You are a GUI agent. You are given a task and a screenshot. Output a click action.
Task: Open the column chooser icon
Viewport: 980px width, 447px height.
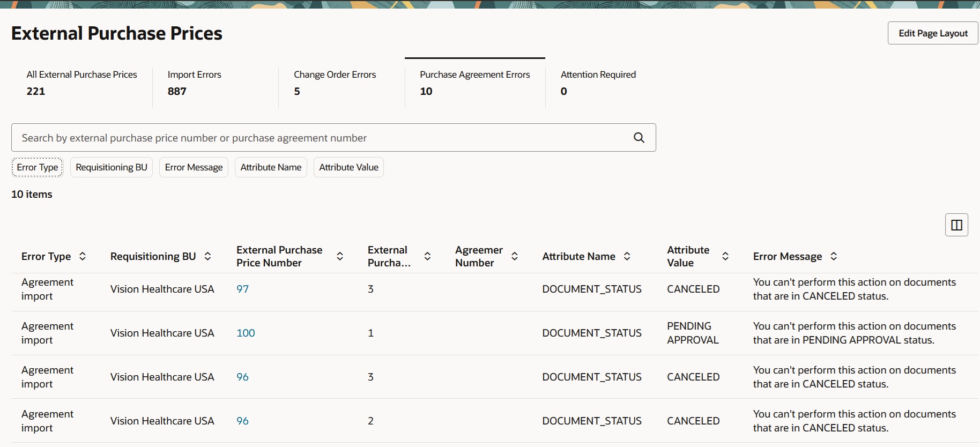(x=956, y=225)
